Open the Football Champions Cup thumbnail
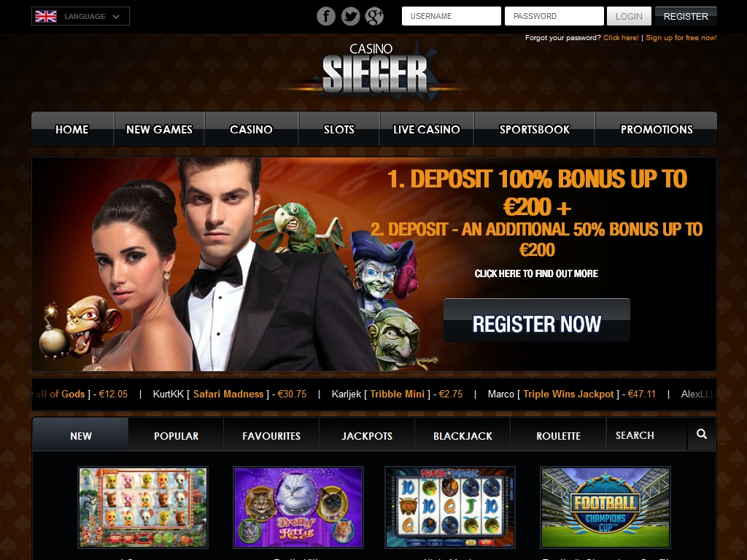Image resolution: width=747 pixels, height=560 pixels. tap(605, 507)
